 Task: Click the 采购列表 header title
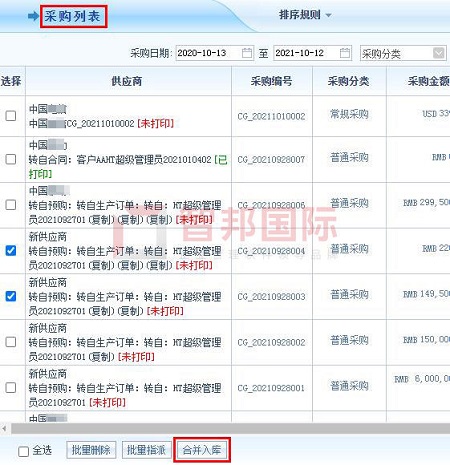[x=72, y=16]
